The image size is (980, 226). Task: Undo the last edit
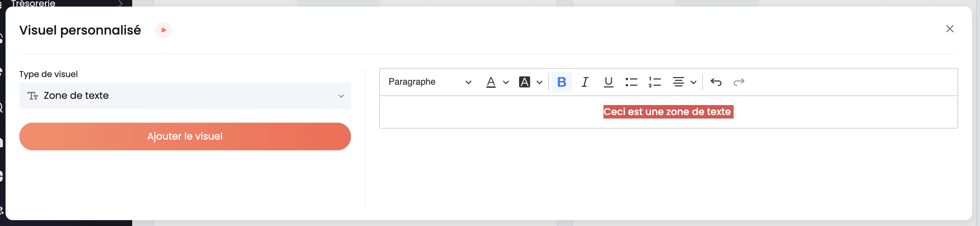716,82
